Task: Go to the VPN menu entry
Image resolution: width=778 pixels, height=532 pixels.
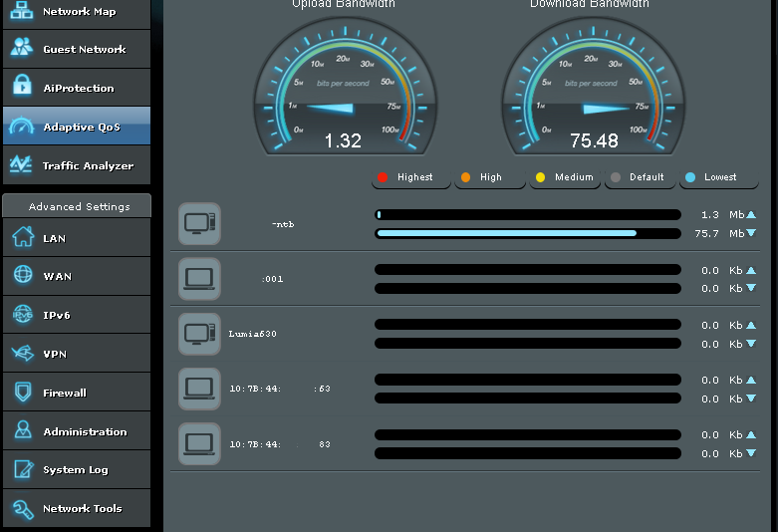Action: pos(55,354)
